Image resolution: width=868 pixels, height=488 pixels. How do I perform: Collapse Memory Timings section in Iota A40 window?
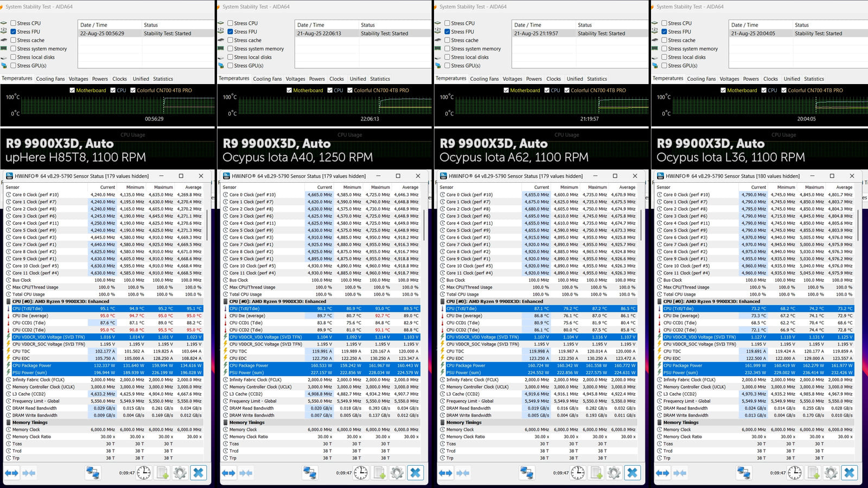click(x=226, y=422)
